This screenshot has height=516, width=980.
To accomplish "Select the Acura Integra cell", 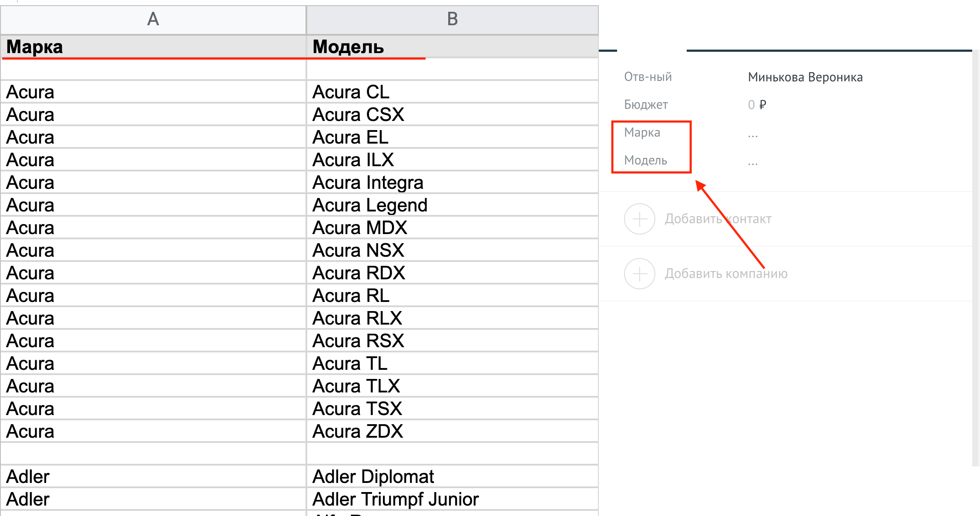I will (x=453, y=182).
